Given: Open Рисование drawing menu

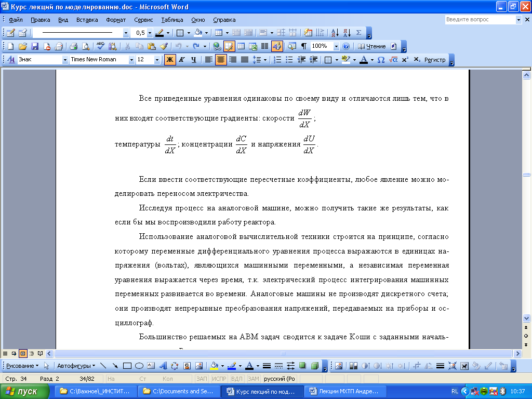Looking at the screenshot, I should pyautogui.click(x=22, y=366).
